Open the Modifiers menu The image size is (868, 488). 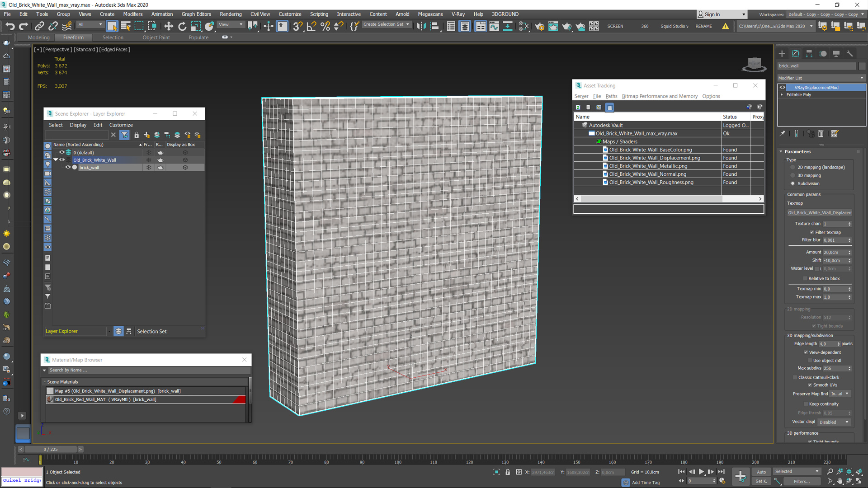pyautogui.click(x=133, y=14)
